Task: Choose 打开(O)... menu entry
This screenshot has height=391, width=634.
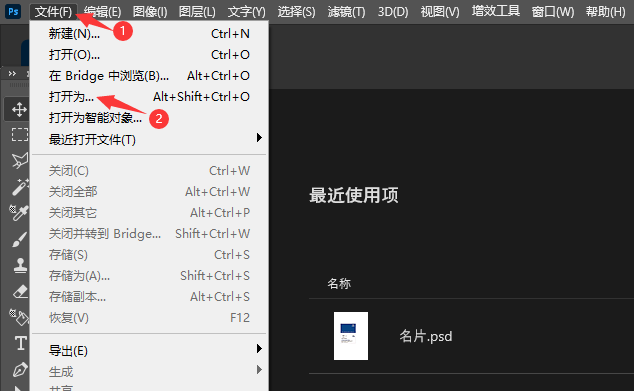Action: pyautogui.click(x=149, y=55)
